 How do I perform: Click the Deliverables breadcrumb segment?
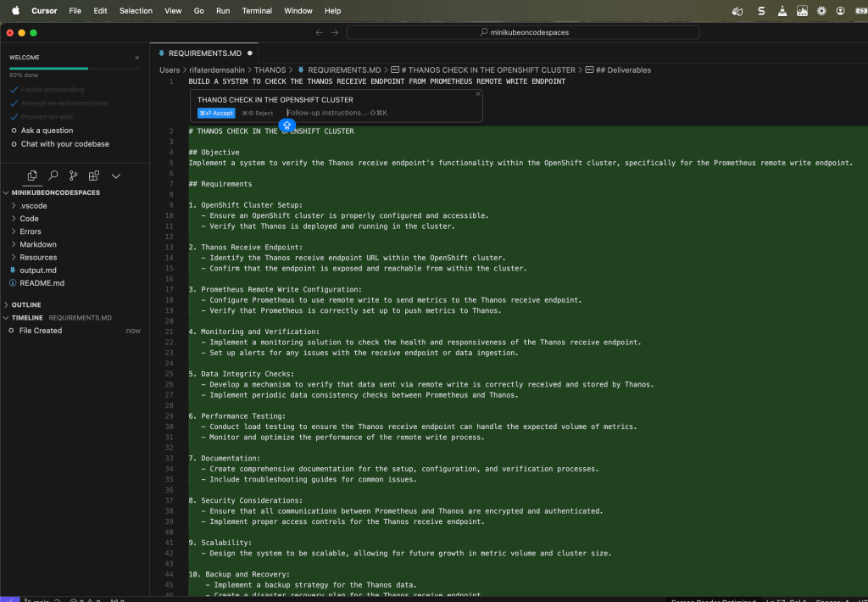623,70
